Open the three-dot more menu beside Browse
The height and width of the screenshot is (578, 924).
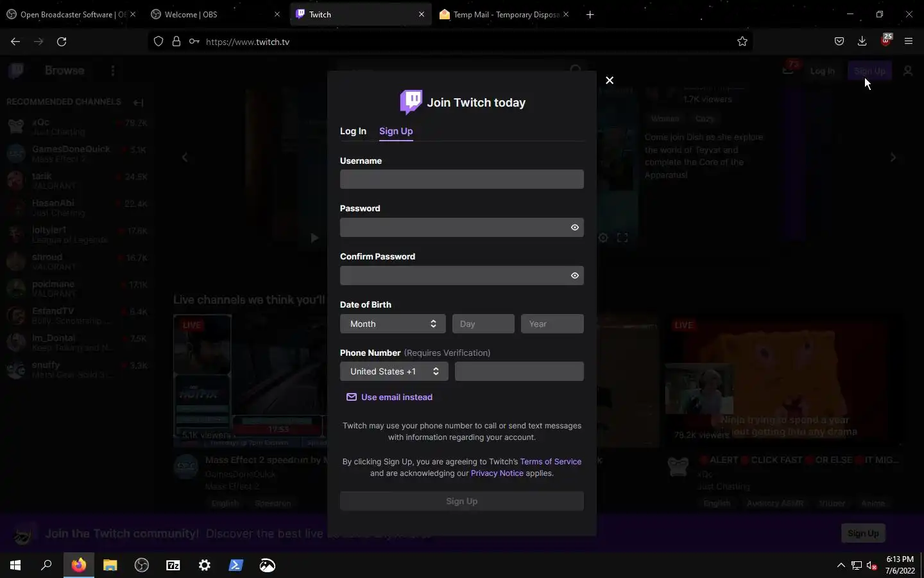113,71
